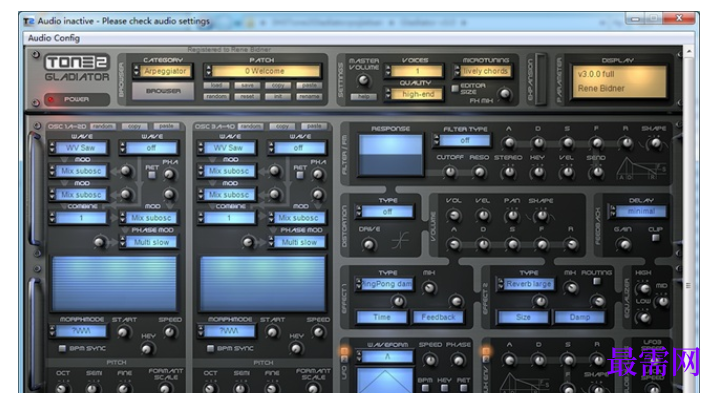The image size is (719, 393).
Task: Open the Patch selector showing 0 Welcome
Action: 265,71
